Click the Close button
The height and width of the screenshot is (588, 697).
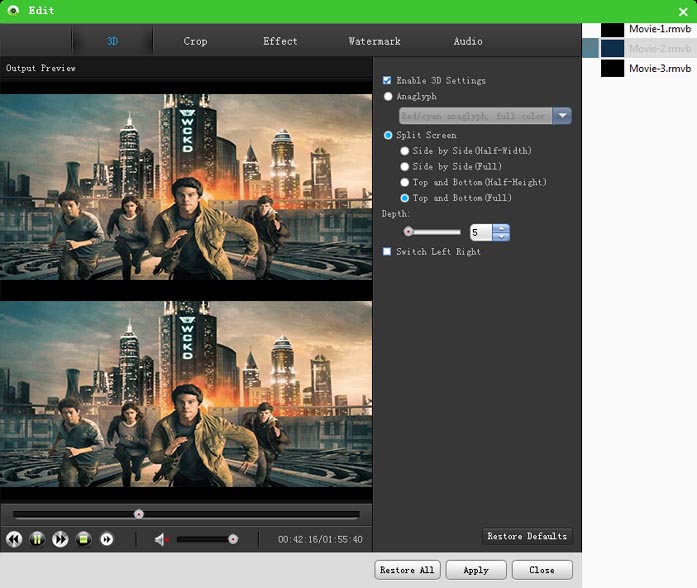pos(542,570)
